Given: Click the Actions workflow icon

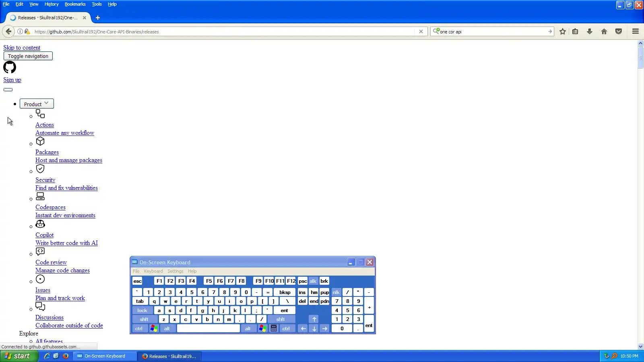Looking at the screenshot, I should tap(40, 114).
